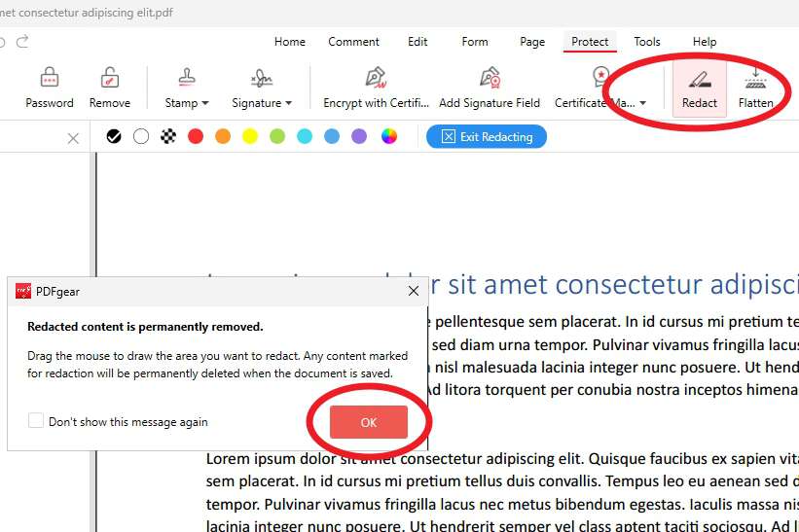799x532 pixels.
Task: Open the Help tab
Action: coord(705,42)
